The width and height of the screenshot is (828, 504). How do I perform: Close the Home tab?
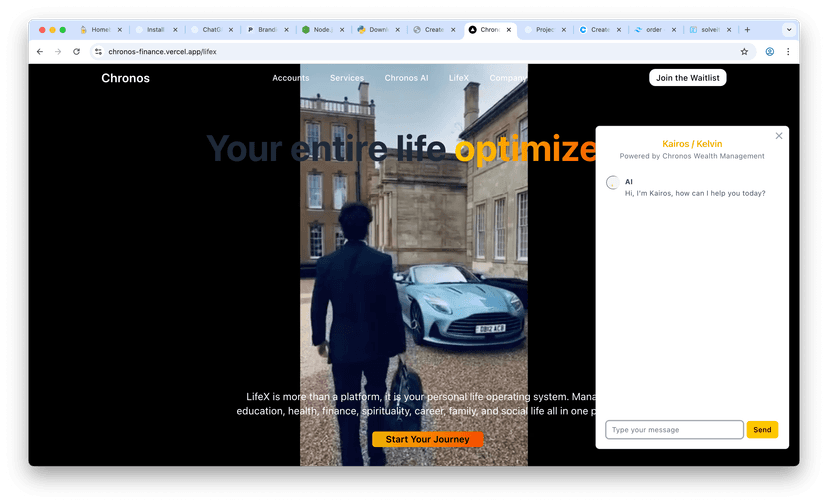(x=120, y=30)
